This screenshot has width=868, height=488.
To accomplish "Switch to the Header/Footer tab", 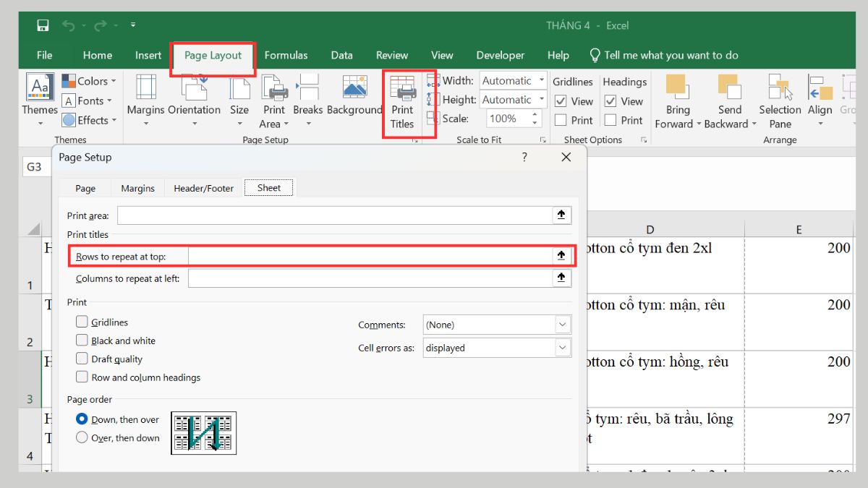I will coord(203,188).
